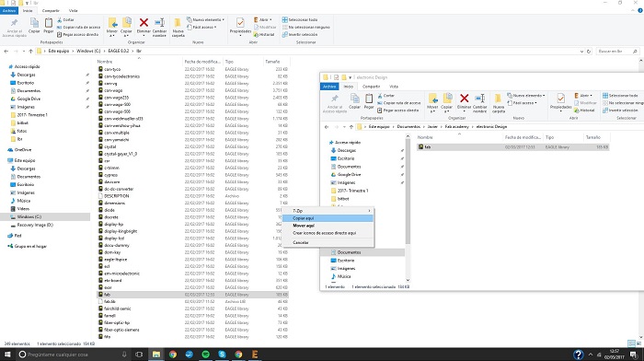The image size is (644, 361).
Task: Go up one level in electronic Design window
Action: pos(351,127)
